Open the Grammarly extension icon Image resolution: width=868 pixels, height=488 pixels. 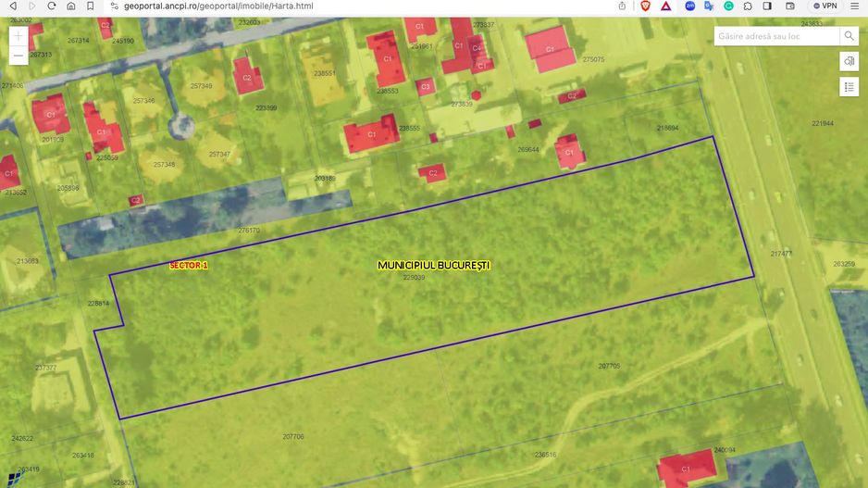coord(728,6)
